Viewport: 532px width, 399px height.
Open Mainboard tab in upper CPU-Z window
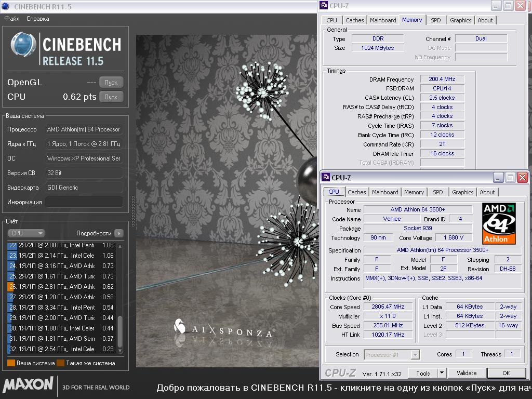coord(383,20)
